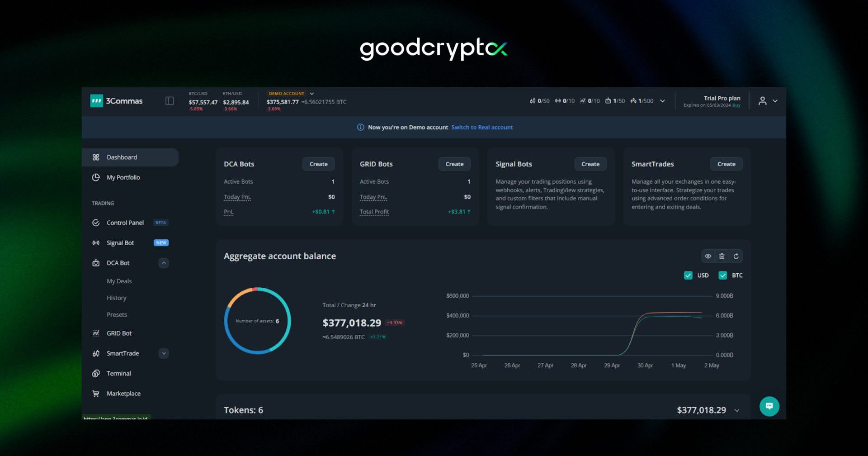The width and height of the screenshot is (868, 456).
Task: Open the user profile icon menu
Action: tap(763, 101)
